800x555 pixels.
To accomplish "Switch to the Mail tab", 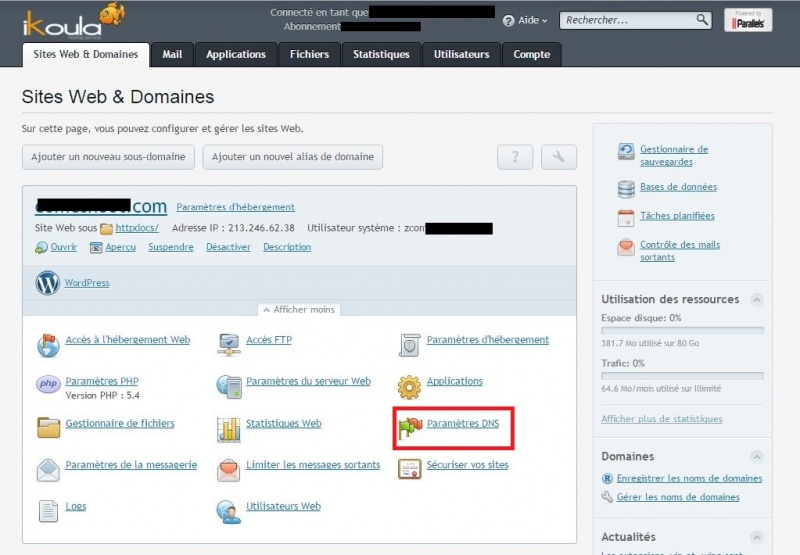I will pos(172,54).
